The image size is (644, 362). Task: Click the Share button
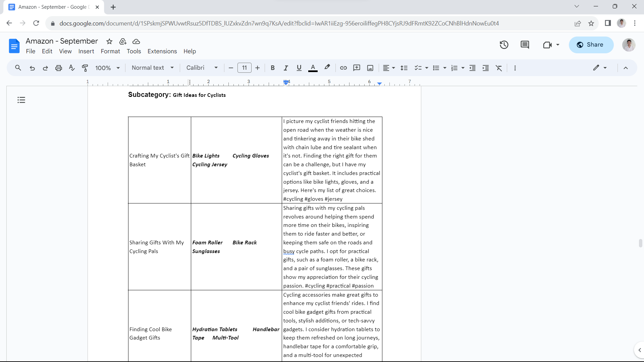pyautogui.click(x=591, y=45)
